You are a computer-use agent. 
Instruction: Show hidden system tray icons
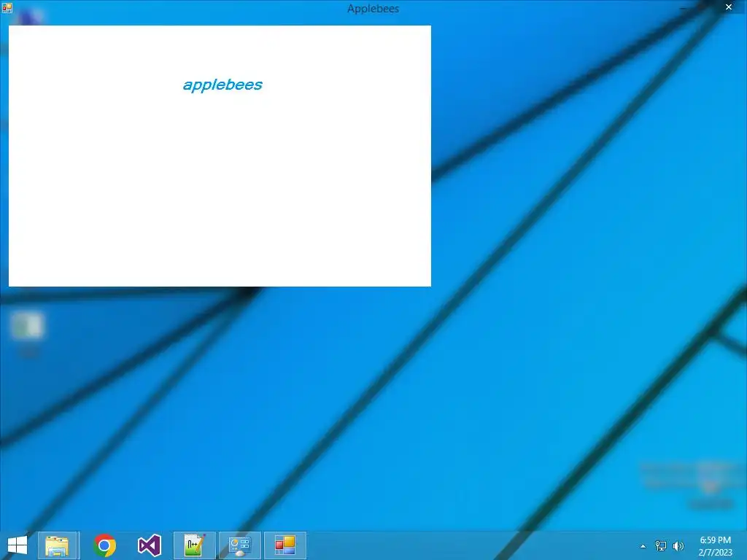[x=643, y=546]
